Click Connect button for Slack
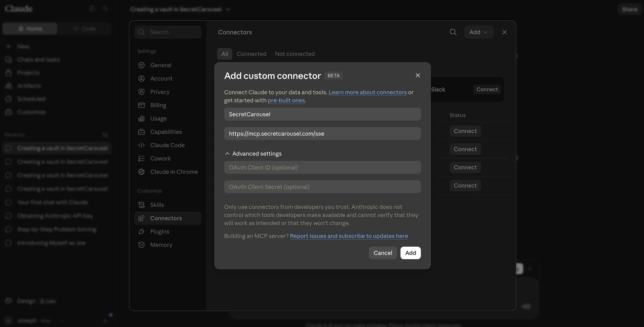Viewport: 644px width, 327px height. tap(487, 89)
